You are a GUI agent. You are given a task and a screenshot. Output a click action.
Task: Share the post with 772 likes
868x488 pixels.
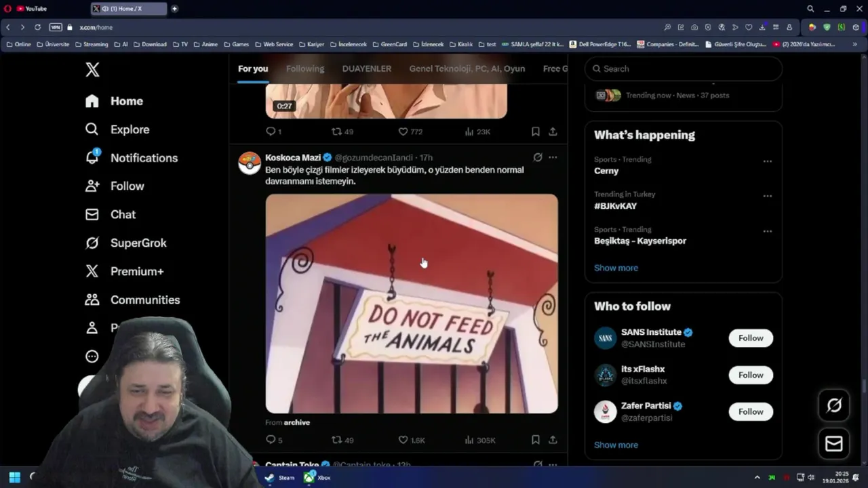(x=553, y=131)
